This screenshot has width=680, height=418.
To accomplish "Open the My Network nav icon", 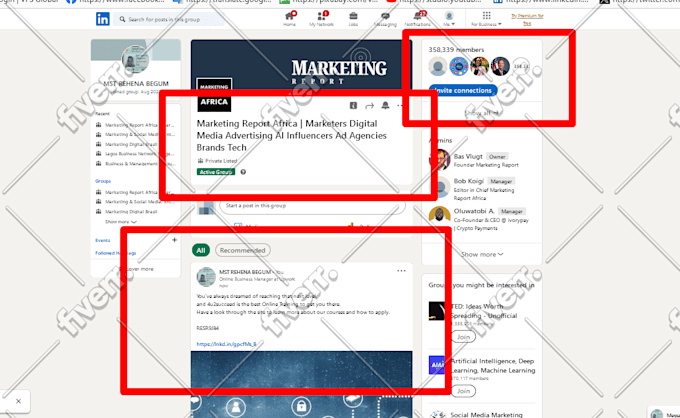I will (321, 18).
